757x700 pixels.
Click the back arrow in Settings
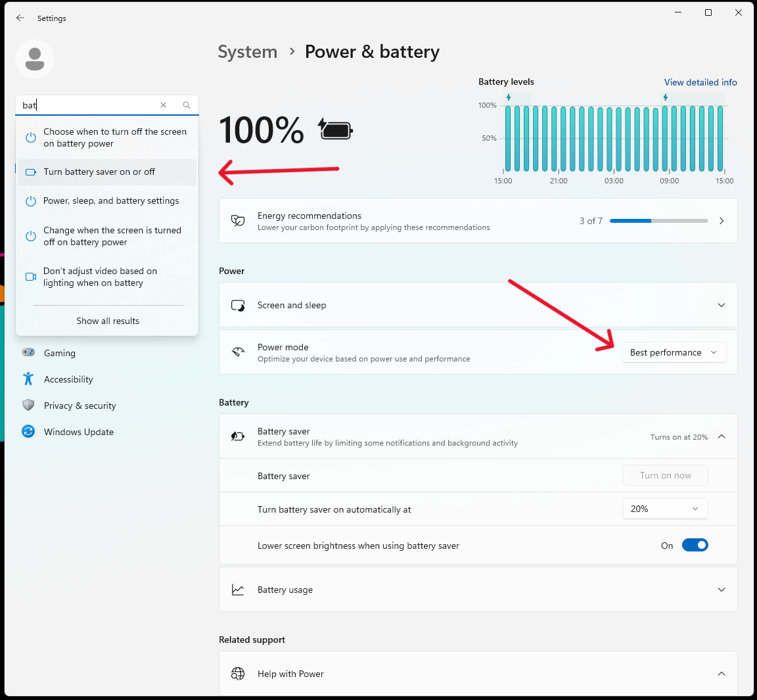[20, 18]
